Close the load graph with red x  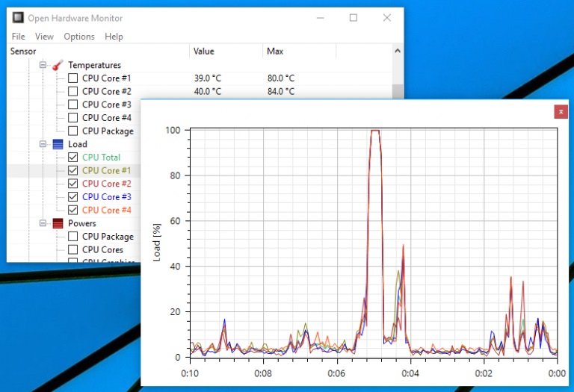[561, 111]
